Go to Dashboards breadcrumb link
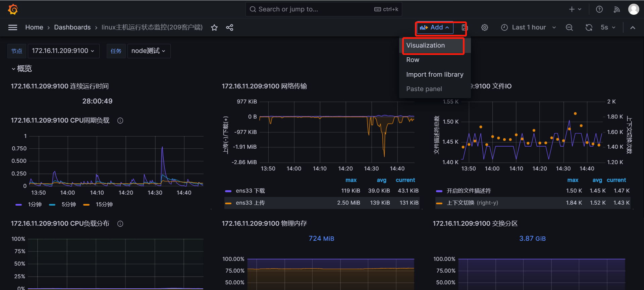The width and height of the screenshot is (644, 290). (x=72, y=27)
